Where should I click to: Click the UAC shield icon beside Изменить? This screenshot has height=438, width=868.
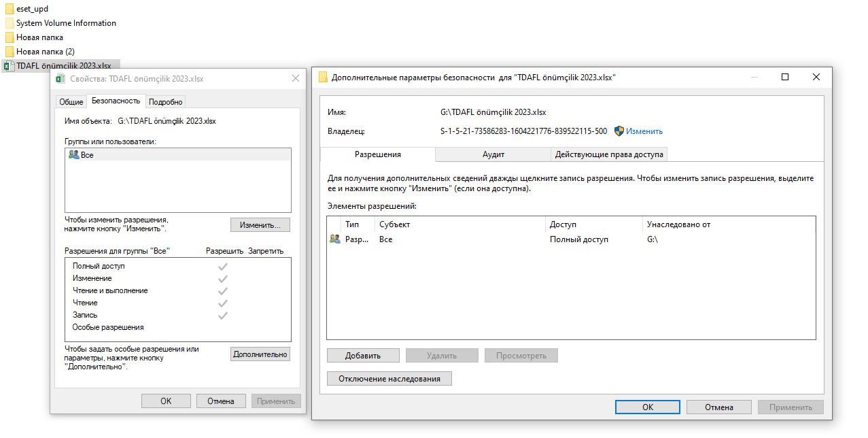click(x=619, y=131)
